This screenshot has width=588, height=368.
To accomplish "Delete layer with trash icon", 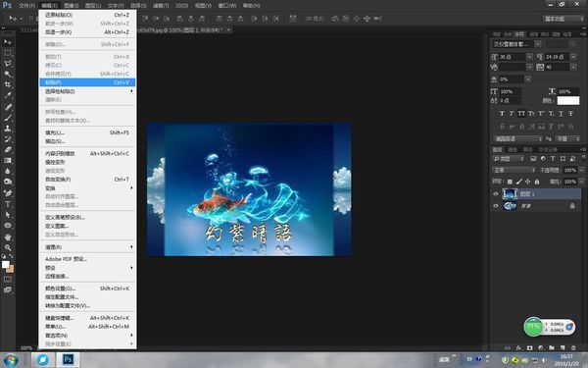I will 573,348.
